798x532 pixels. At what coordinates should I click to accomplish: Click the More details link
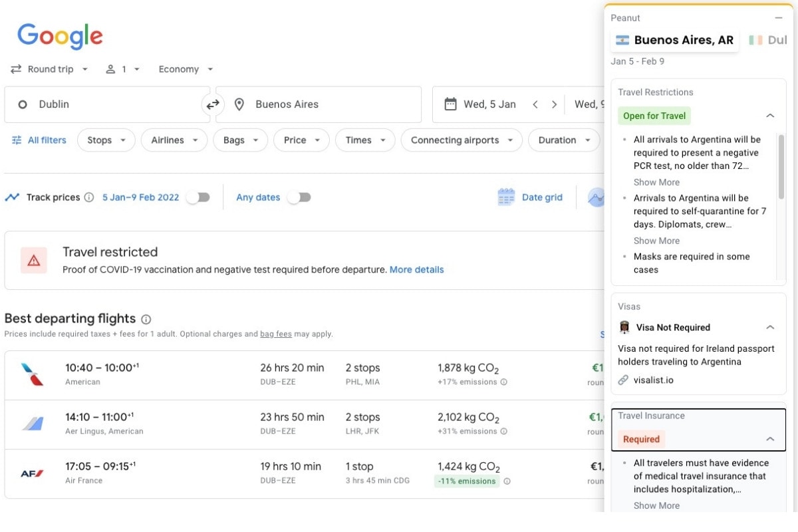[x=417, y=269]
